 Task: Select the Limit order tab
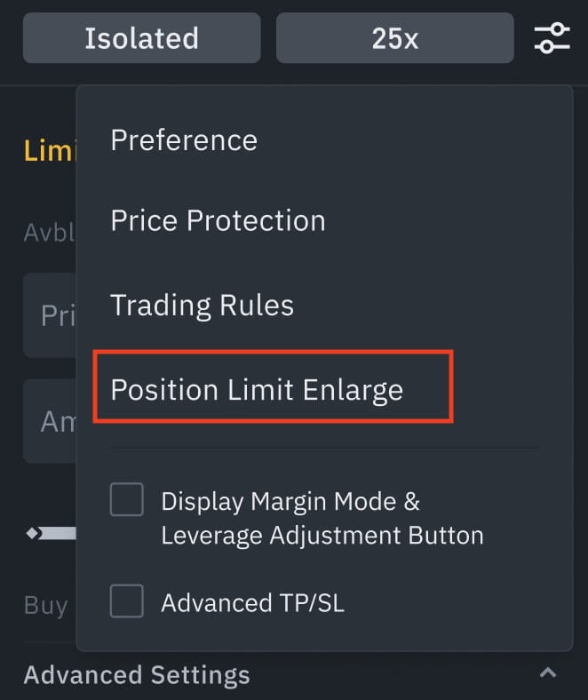coord(50,150)
